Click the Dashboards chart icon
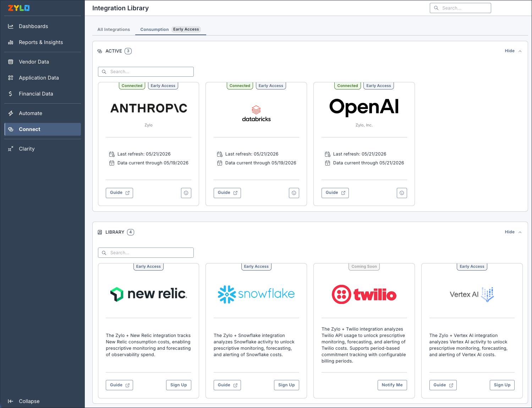 (11, 26)
